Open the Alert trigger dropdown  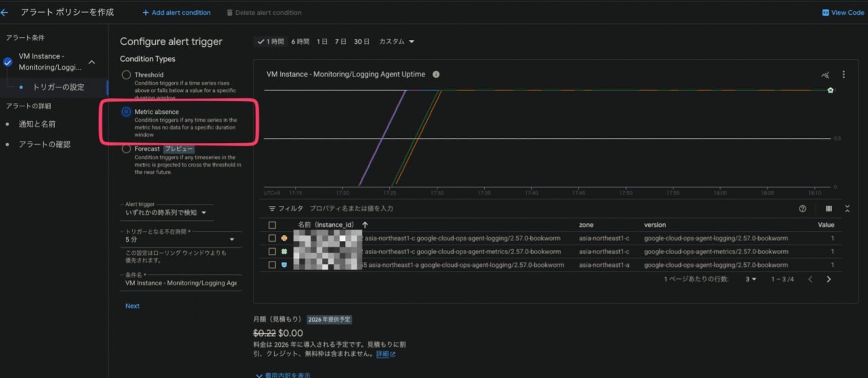[167, 213]
